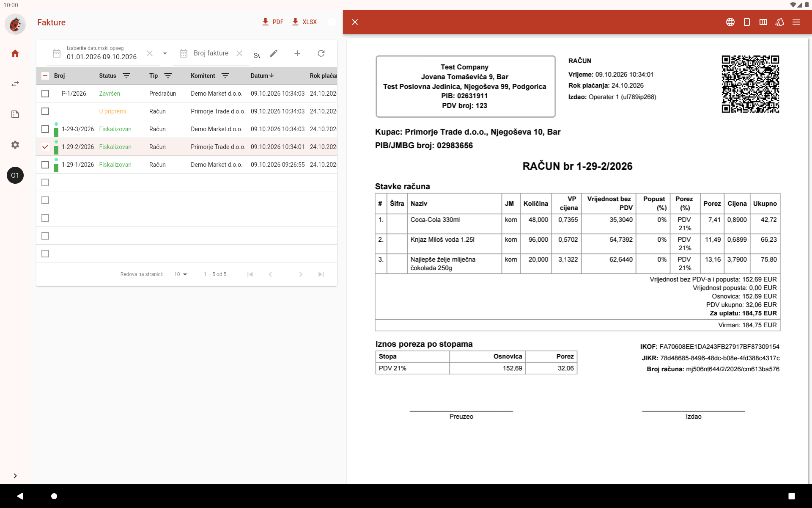Click the 01 operator badge

click(15, 175)
